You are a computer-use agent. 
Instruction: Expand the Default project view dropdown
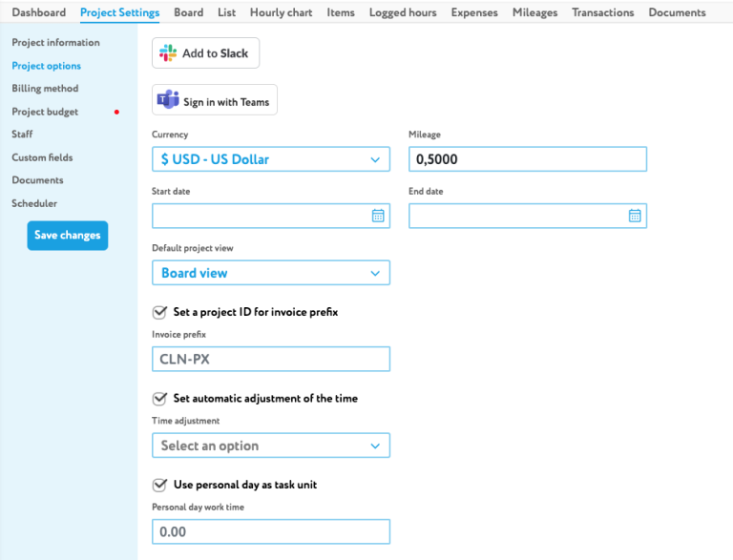[x=271, y=273]
